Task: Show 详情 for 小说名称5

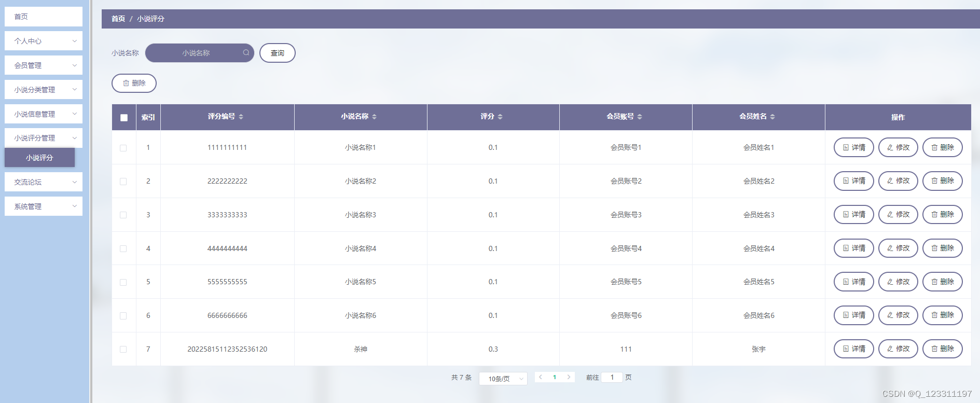Action: [x=853, y=282]
